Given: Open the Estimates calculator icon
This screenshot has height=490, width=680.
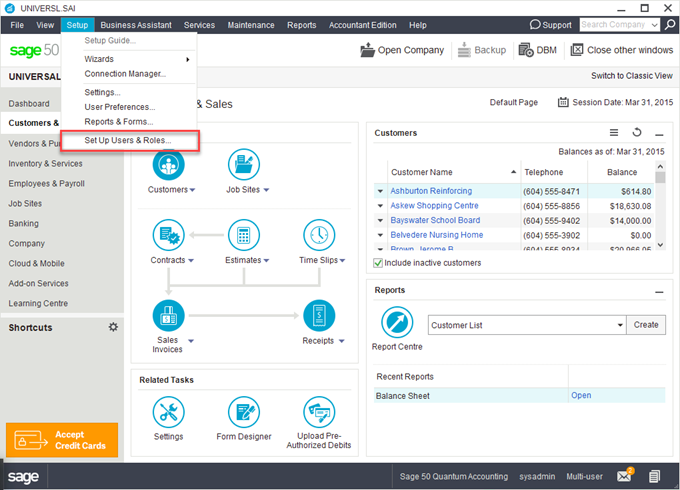Looking at the screenshot, I should pos(244,235).
